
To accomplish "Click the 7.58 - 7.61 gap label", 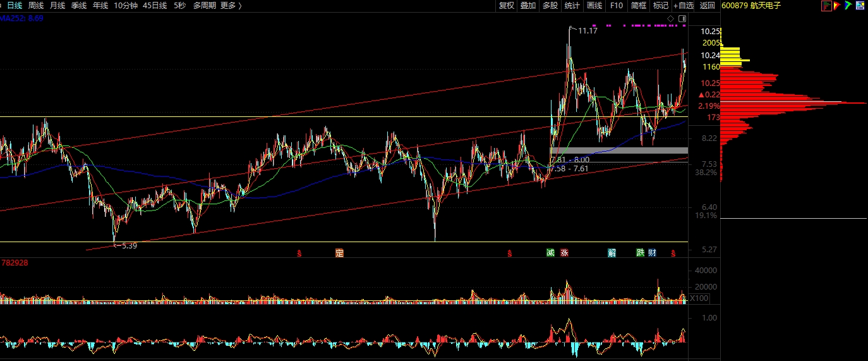I will pyautogui.click(x=569, y=169).
